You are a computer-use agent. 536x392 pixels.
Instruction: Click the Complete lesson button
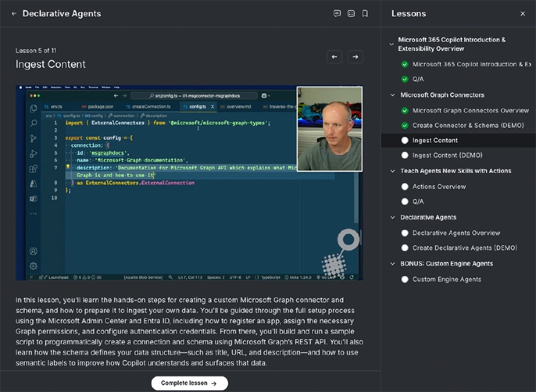point(189,383)
